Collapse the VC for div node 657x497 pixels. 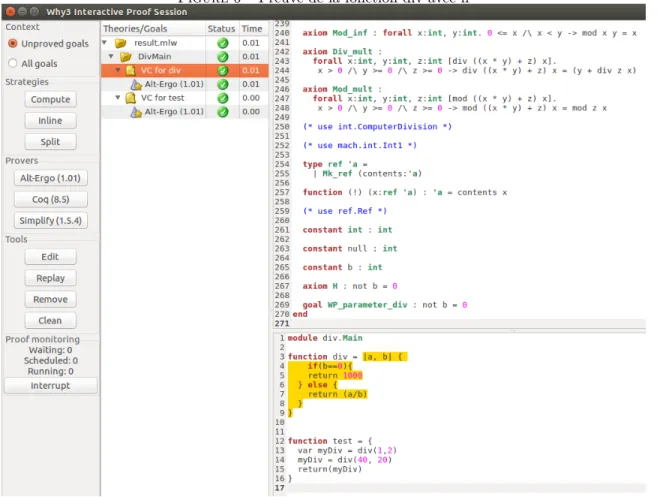tap(118, 70)
